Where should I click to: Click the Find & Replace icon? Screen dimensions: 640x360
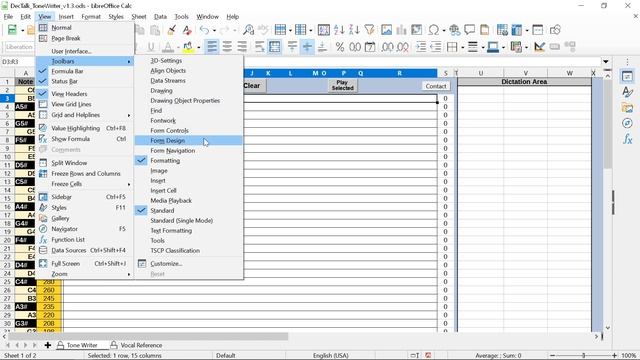coord(248,30)
